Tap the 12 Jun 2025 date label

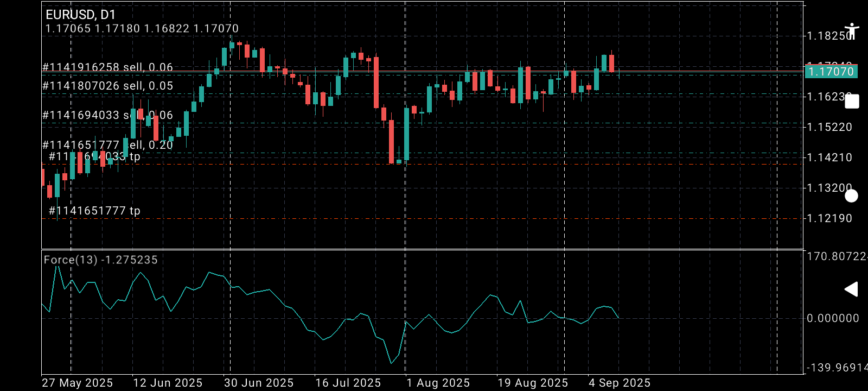pyautogui.click(x=168, y=383)
